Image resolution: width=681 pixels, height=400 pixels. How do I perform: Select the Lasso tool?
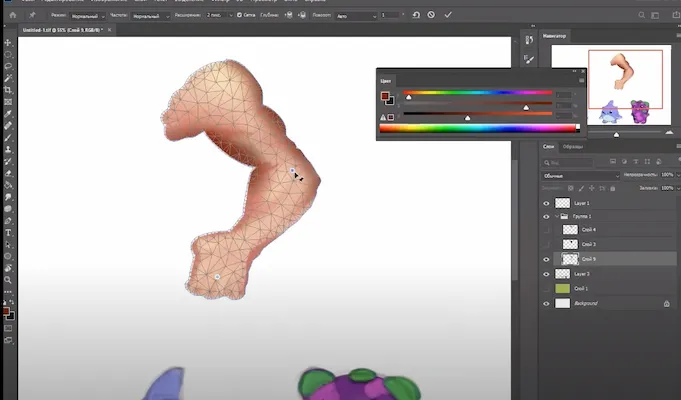pyautogui.click(x=8, y=66)
